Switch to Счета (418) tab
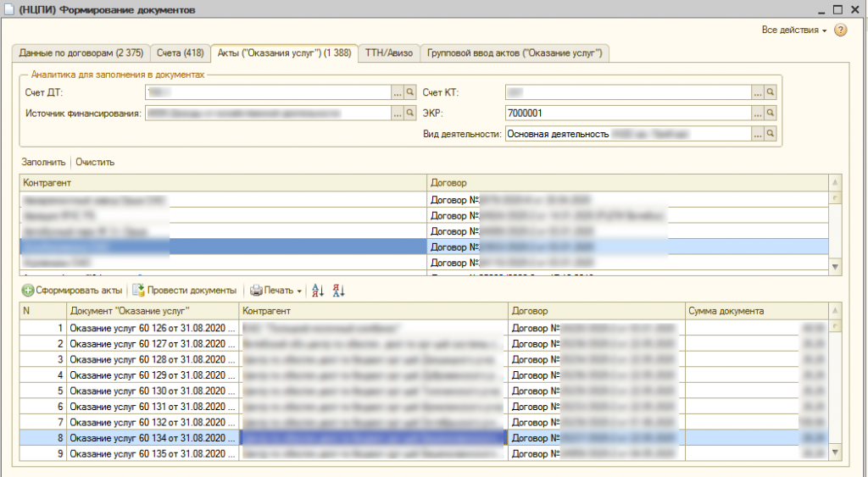 [x=180, y=53]
